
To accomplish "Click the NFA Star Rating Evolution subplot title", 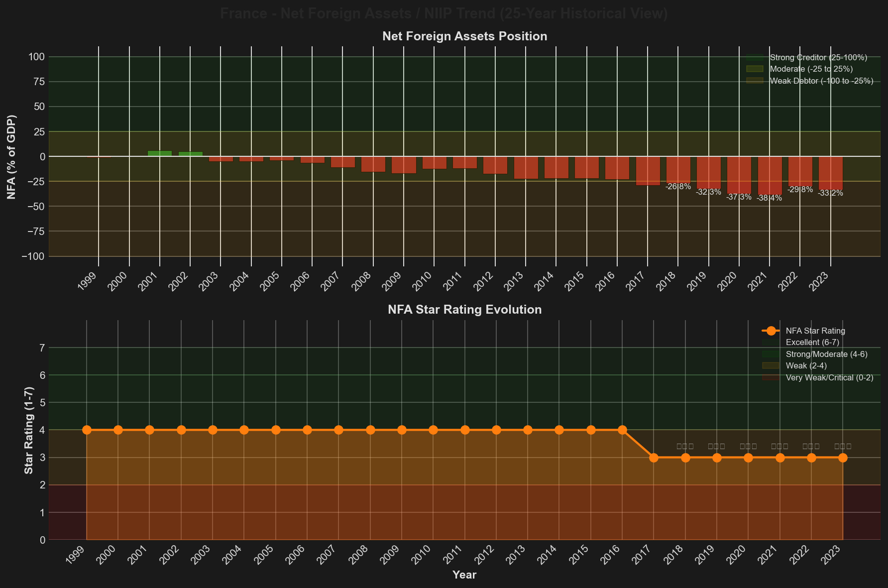I will coord(464,310).
